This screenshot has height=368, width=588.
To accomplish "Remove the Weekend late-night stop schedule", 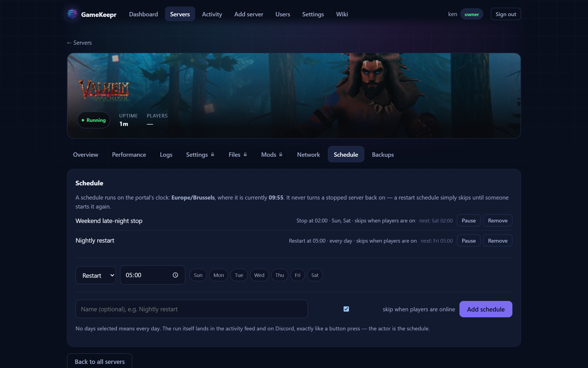I will [498, 221].
